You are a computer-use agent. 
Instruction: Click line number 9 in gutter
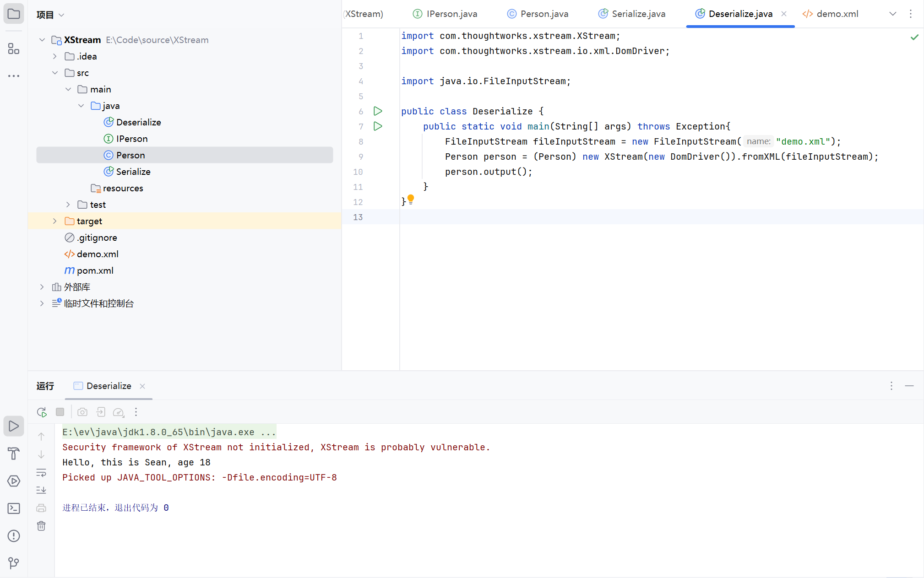pos(361,157)
